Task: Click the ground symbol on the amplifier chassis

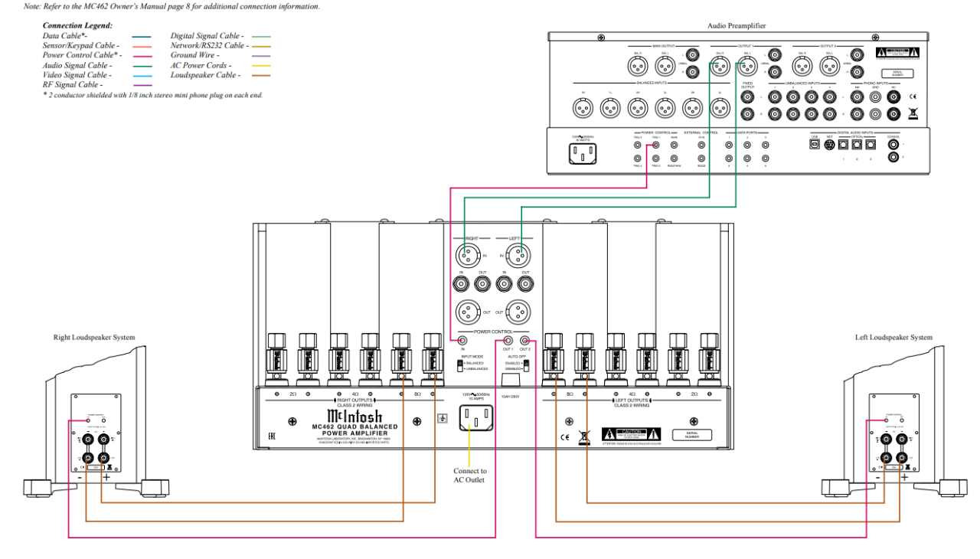Action: click(x=441, y=419)
